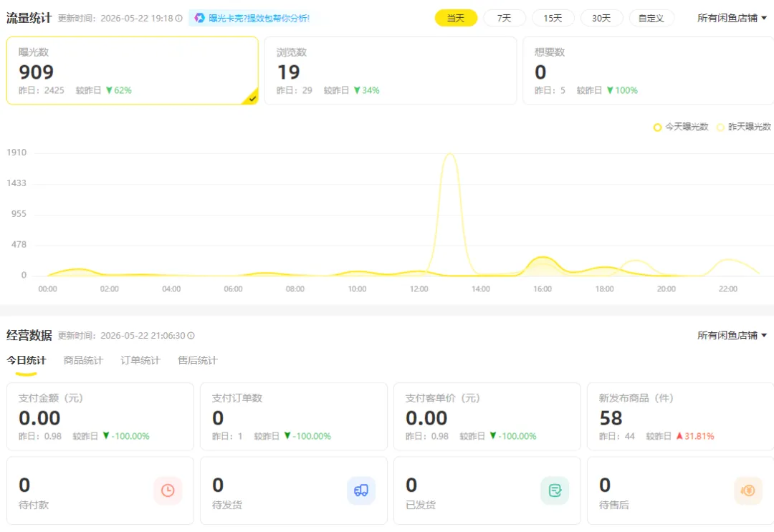
Task: Choose the 自定义 date range button
Action: [x=651, y=18]
